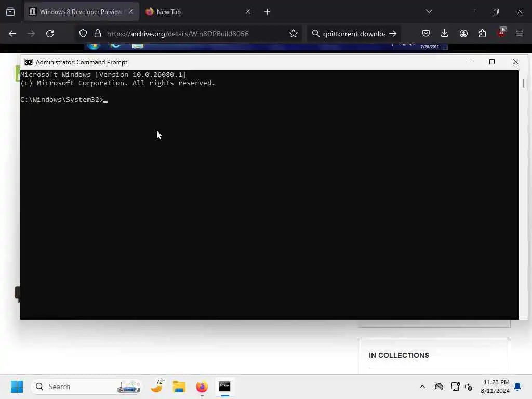Open the Firefox downloads panel
This screenshot has width=532, height=399.
click(x=445, y=33)
